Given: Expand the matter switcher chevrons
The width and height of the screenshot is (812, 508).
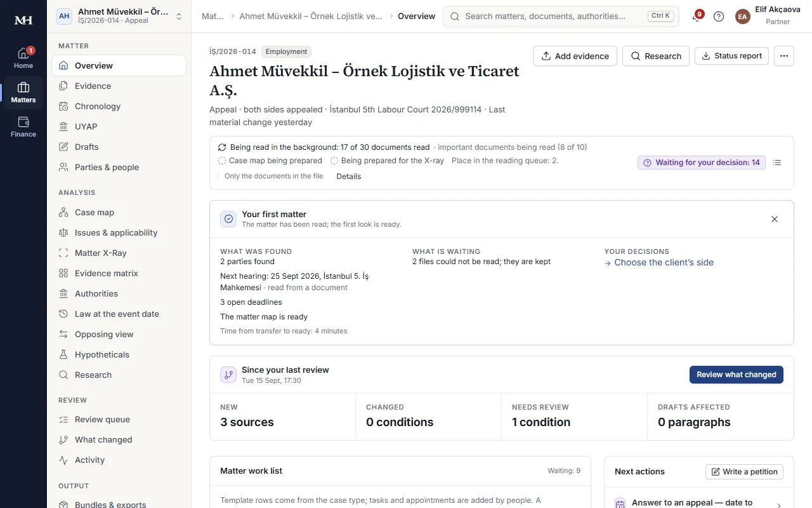Looking at the screenshot, I should [179, 17].
